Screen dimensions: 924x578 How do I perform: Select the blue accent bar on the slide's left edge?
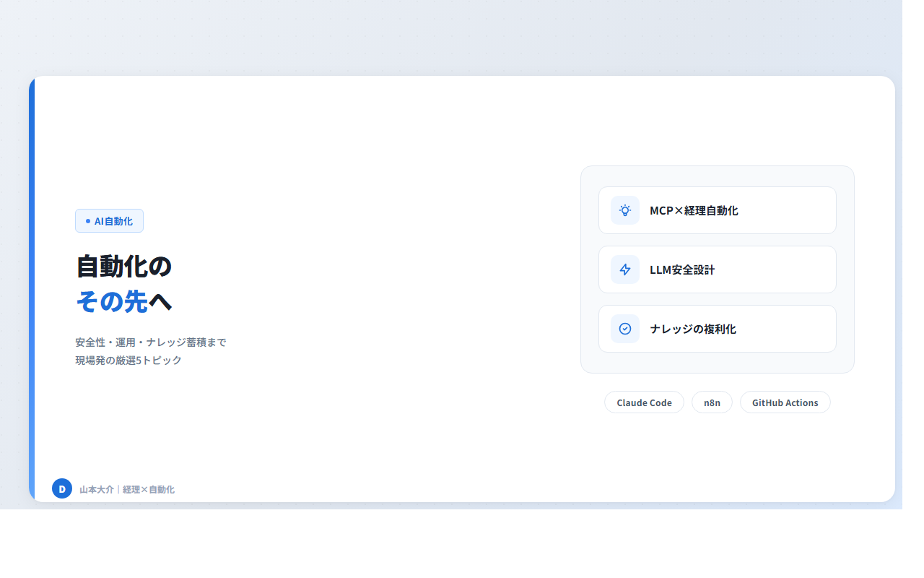(31, 289)
